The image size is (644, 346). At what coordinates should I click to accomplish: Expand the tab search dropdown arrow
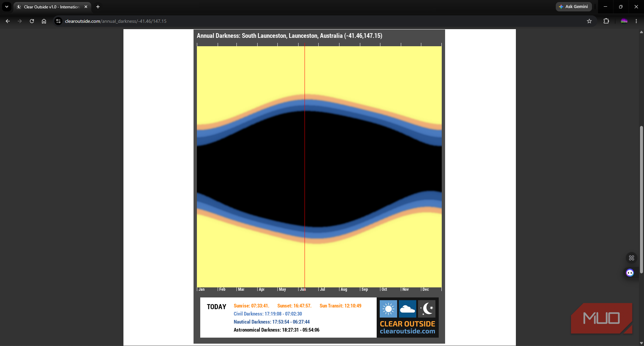7,7
